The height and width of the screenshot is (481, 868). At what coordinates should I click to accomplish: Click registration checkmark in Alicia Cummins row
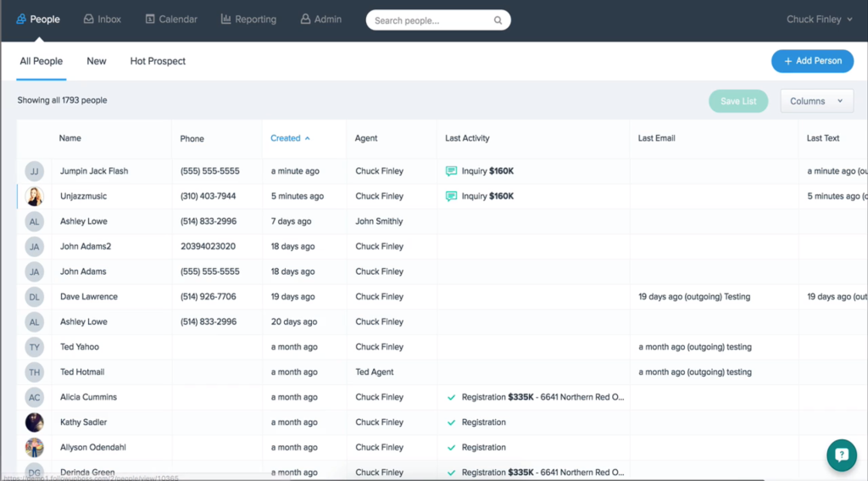451,397
